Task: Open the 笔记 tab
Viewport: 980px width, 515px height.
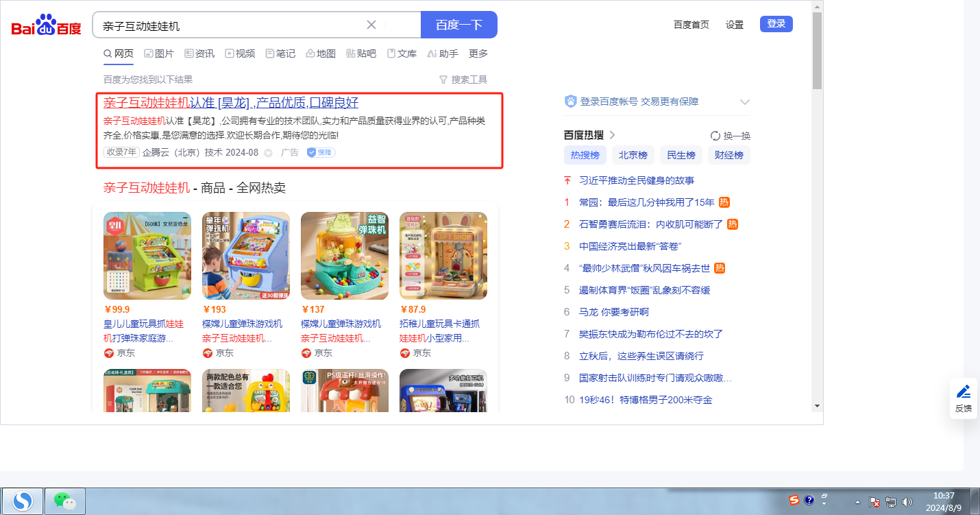Action: tap(280, 53)
